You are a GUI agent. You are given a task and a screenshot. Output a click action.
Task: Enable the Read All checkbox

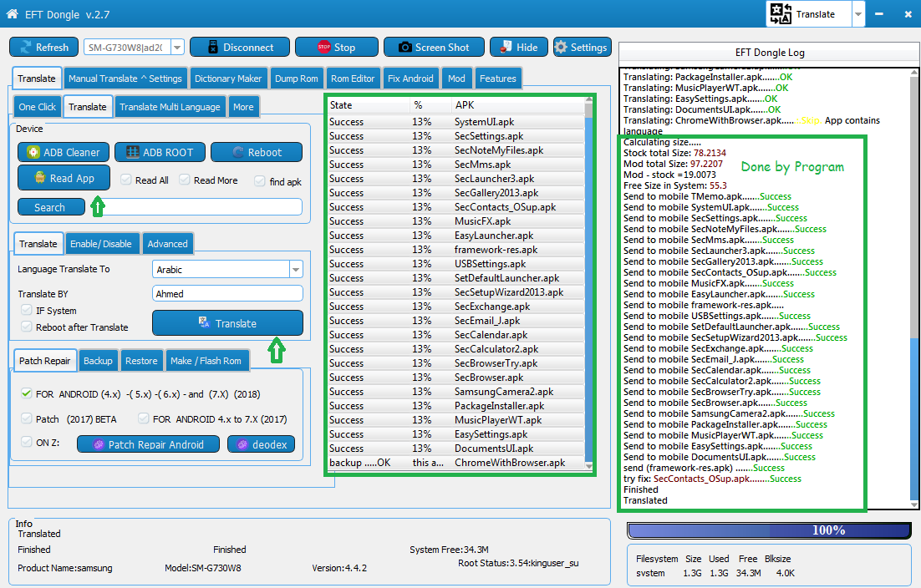click(x=125, y=180)
